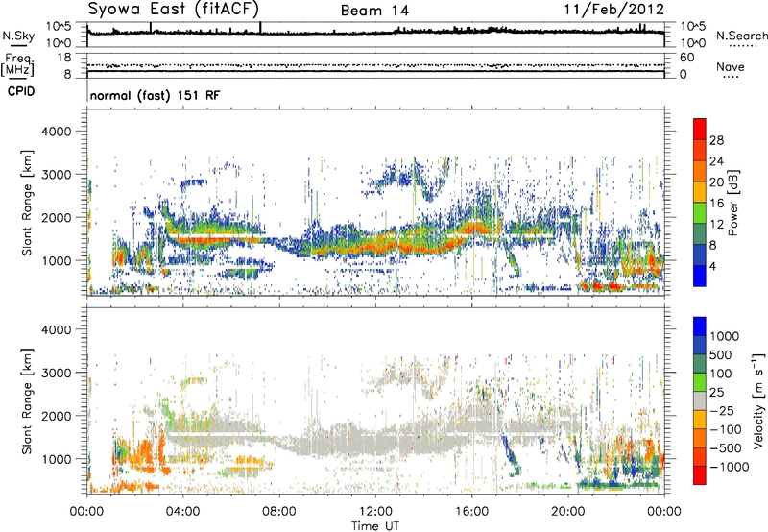Select the "Time UT" axis title

375,525
